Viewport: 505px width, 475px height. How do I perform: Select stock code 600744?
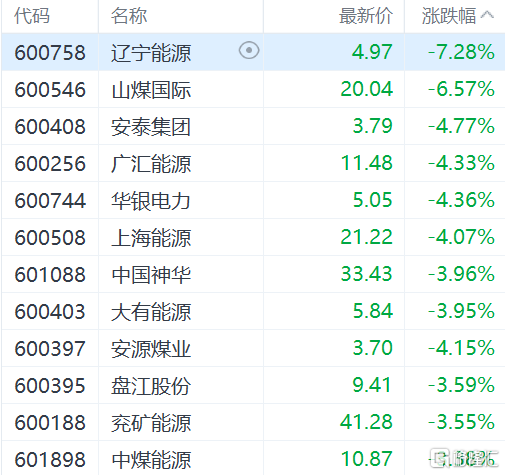coord(50,201)
